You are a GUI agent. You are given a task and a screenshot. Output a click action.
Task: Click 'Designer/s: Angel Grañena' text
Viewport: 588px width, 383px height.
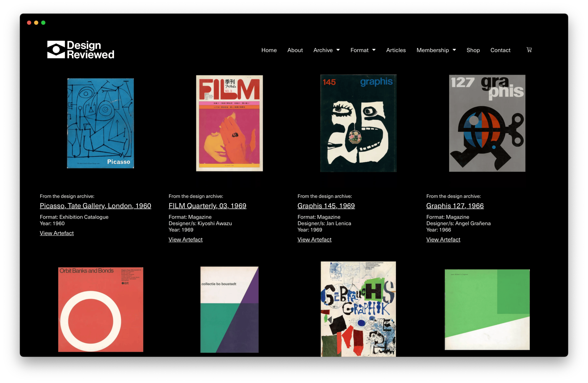[x=458, y=224]
